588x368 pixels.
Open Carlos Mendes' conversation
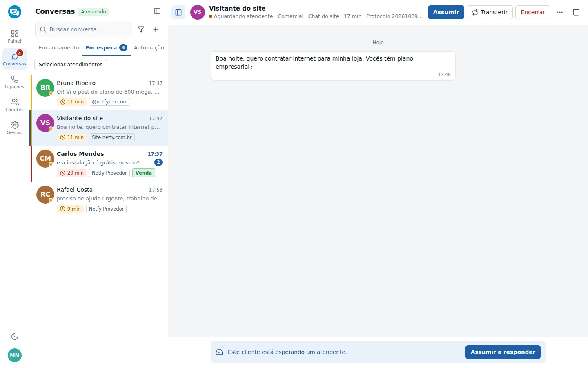click(99, 164)
